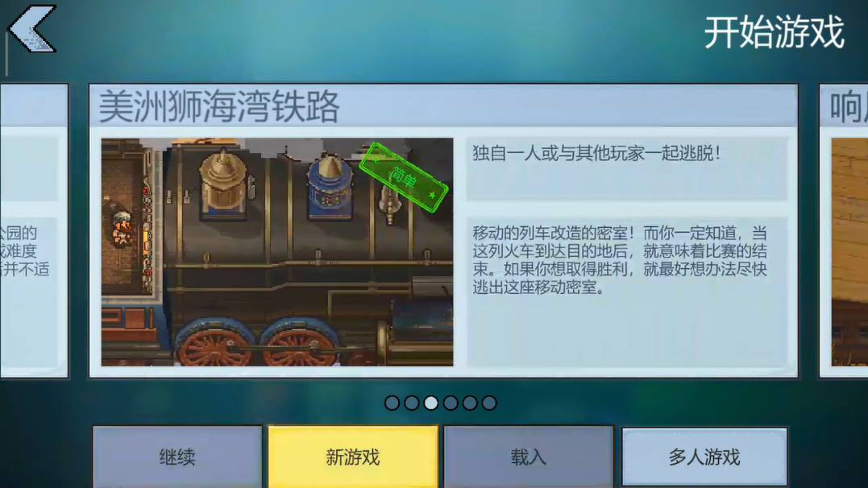Select the fourth page indicator dot
Viewport: 868px width, 488px height.
[x=450, y=403]
